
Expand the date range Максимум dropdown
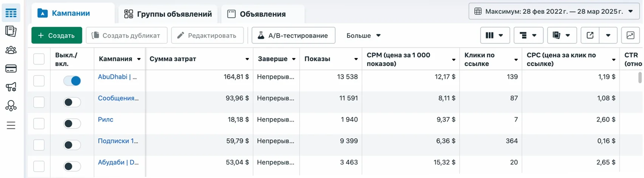point(554,11)
